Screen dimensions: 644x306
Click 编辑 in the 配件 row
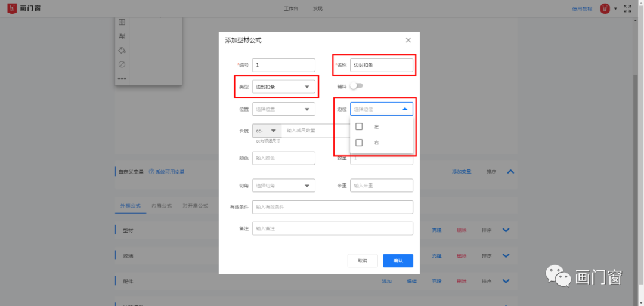pos(411,282)
